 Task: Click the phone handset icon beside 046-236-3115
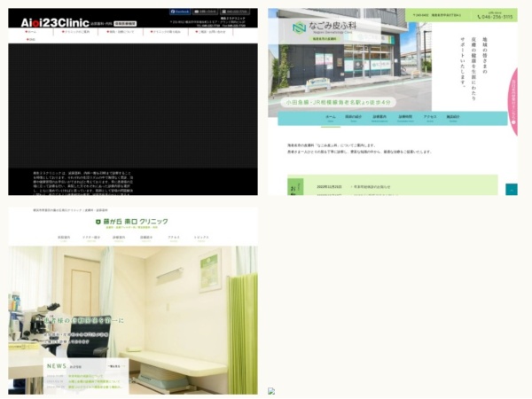click(x=479, y=17)
